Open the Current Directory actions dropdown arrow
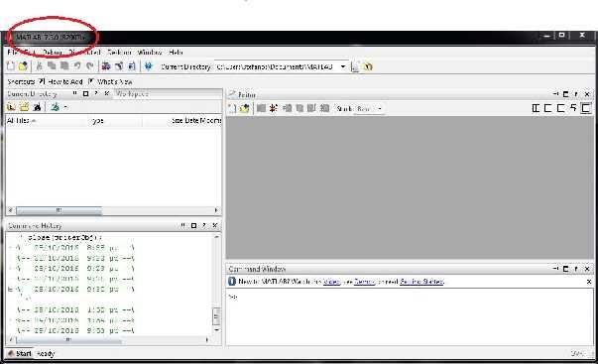The height and width of the screenshot is (364, 598). click(x=65, y=107)
